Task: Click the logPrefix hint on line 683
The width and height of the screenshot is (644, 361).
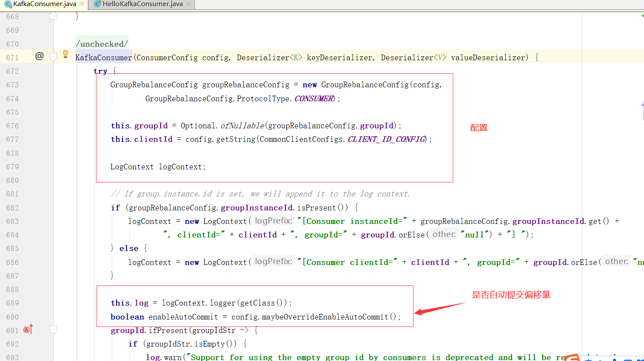Action: pos(273,221)
